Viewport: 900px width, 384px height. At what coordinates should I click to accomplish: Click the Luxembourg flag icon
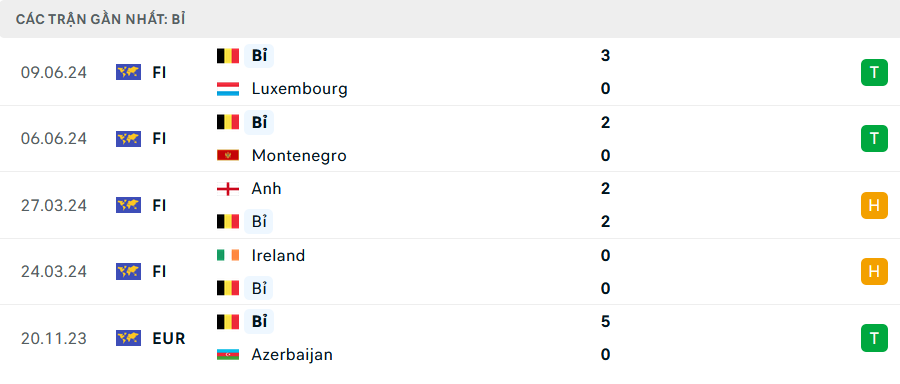click(228, 89)
